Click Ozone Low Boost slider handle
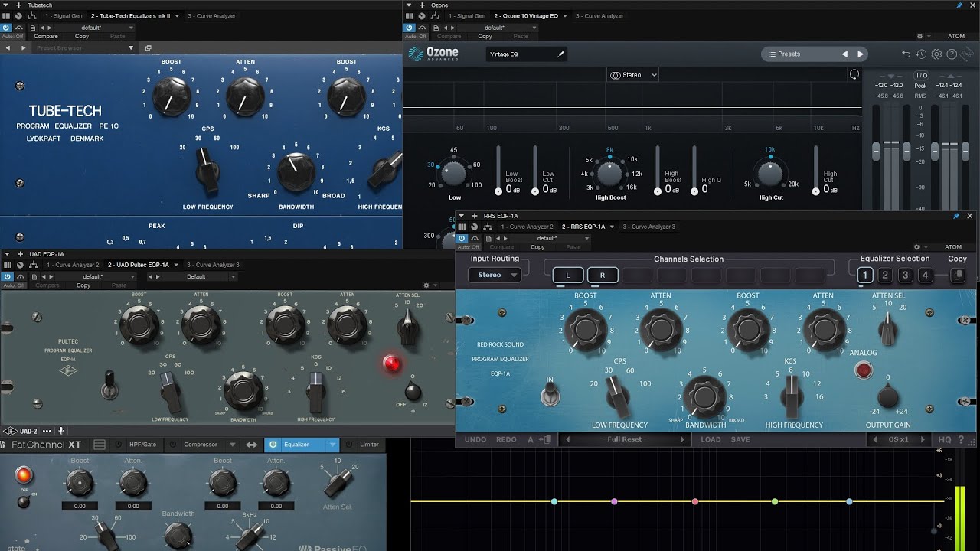The image size is (980, 551). 498,191
